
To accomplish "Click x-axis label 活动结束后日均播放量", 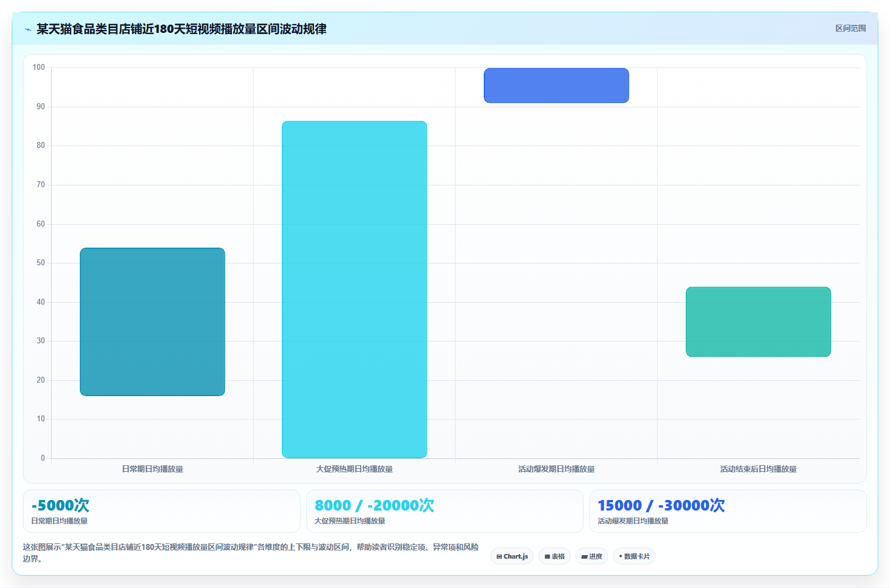I will coord(758,469).
